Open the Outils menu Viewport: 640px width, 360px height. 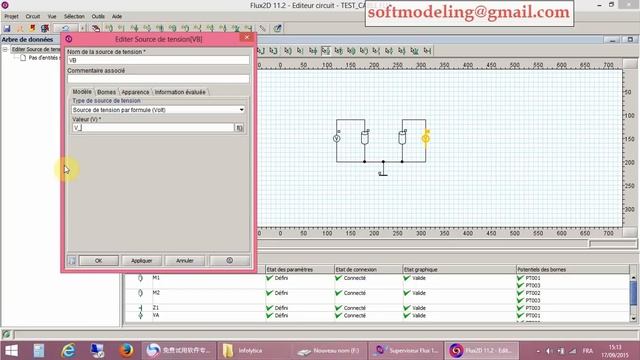98,16
